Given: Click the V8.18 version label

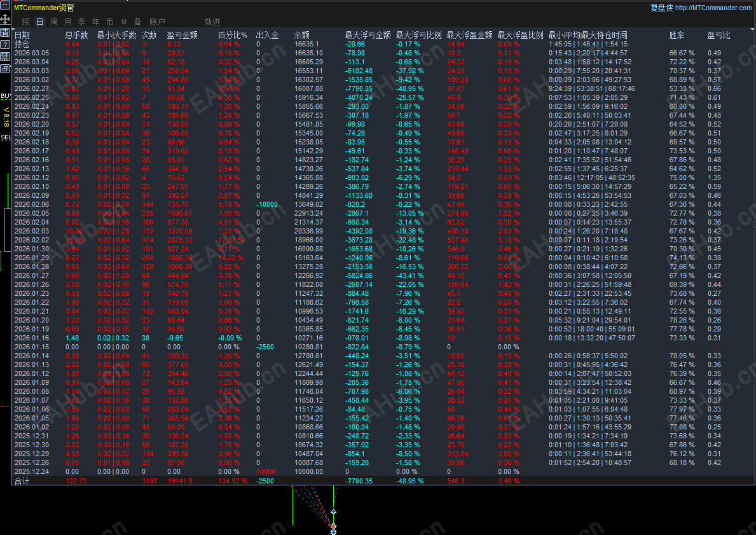Looking at the screenshot, I should pyautogui.click(x=6, y=117).
